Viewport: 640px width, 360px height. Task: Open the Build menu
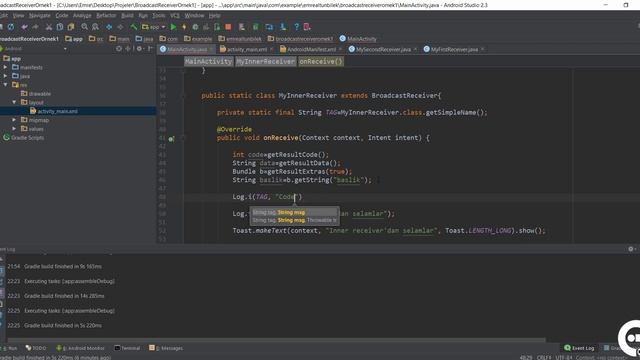[127, 16]
